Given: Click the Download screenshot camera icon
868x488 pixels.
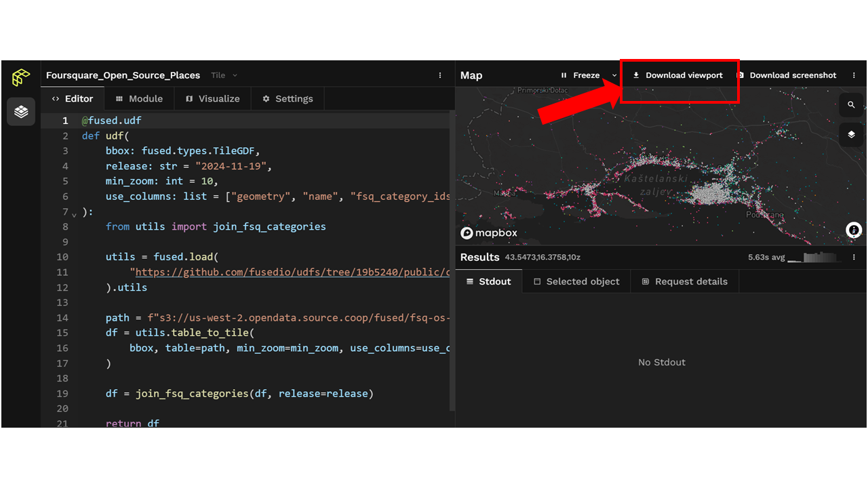Looking at the screenshot, I should pyautogui.click(x=741, y=75).
